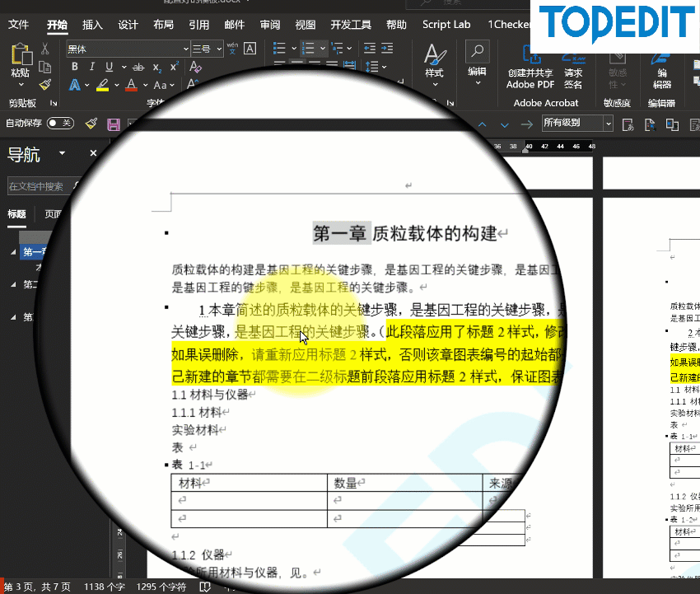Open the font name 黑体 dropdown
700x594 pixels.
tap(186, 49)
